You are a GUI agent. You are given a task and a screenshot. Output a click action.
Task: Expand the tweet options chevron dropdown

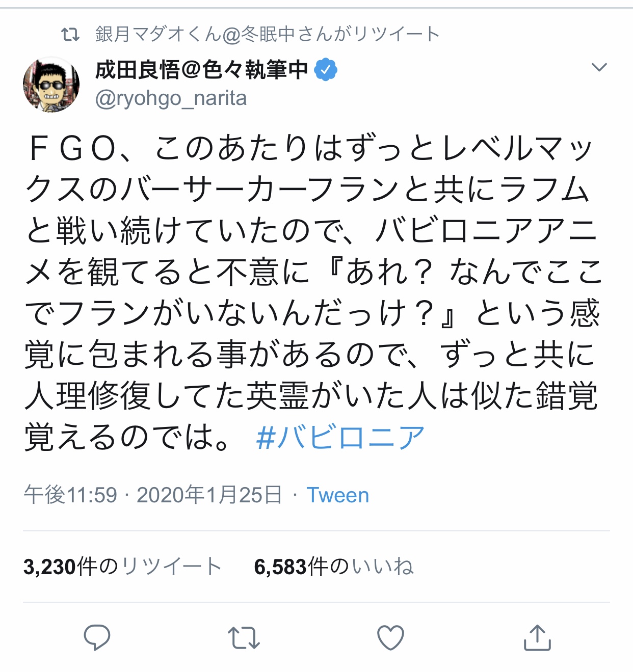coord(599,67)
